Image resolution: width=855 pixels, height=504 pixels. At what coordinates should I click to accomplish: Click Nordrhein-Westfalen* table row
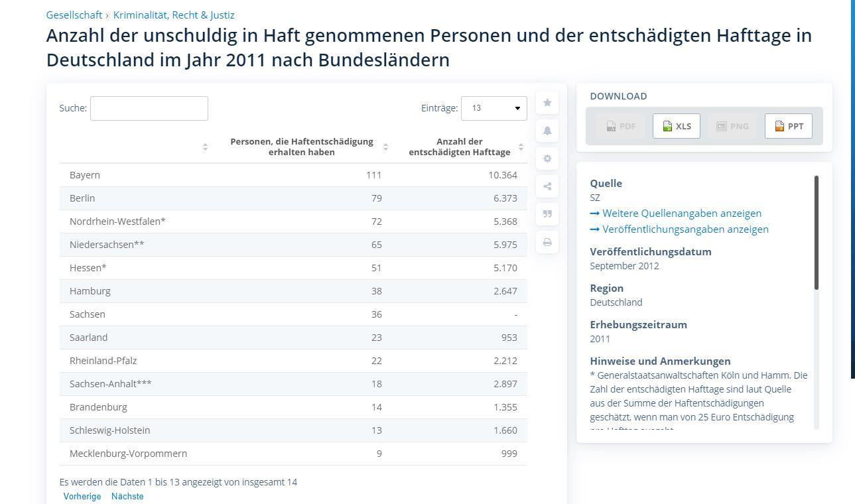293,221
